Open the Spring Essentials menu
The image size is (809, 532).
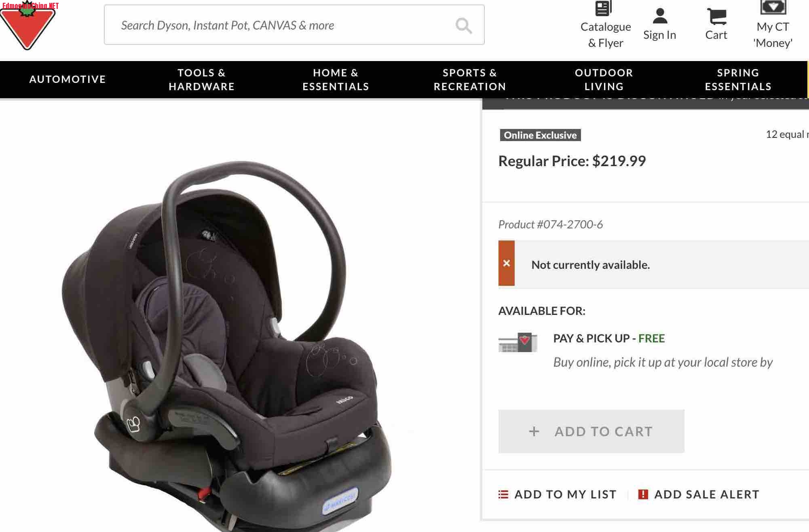[738, 79]
